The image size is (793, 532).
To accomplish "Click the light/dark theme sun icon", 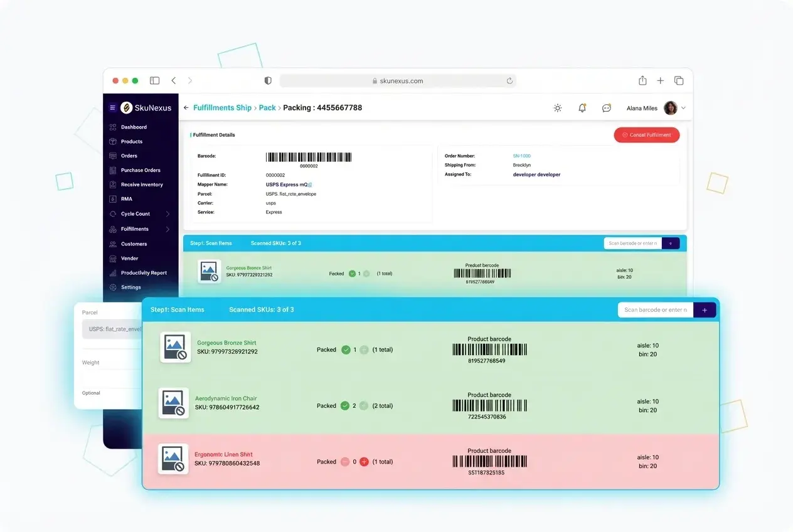I will click(x=558, y=108).
